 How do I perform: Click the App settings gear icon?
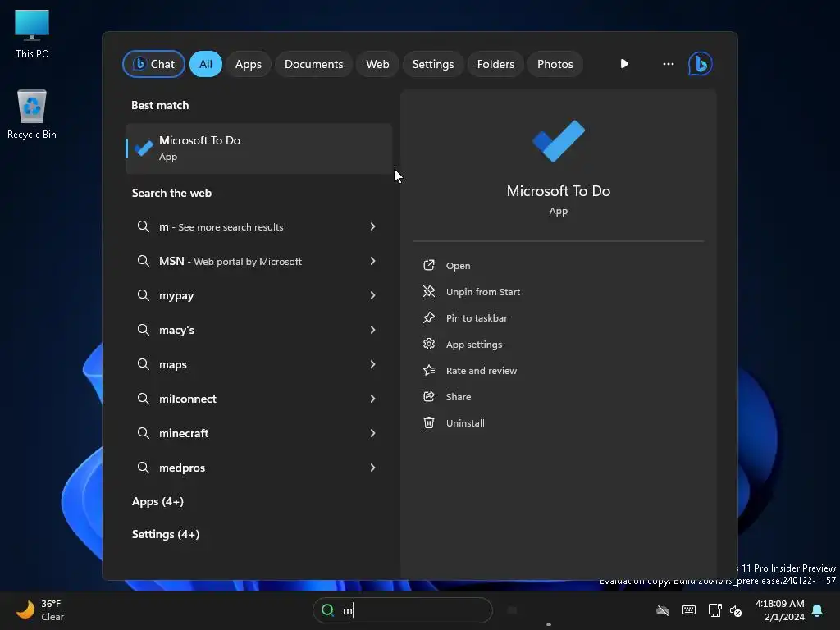click(428, 344)
